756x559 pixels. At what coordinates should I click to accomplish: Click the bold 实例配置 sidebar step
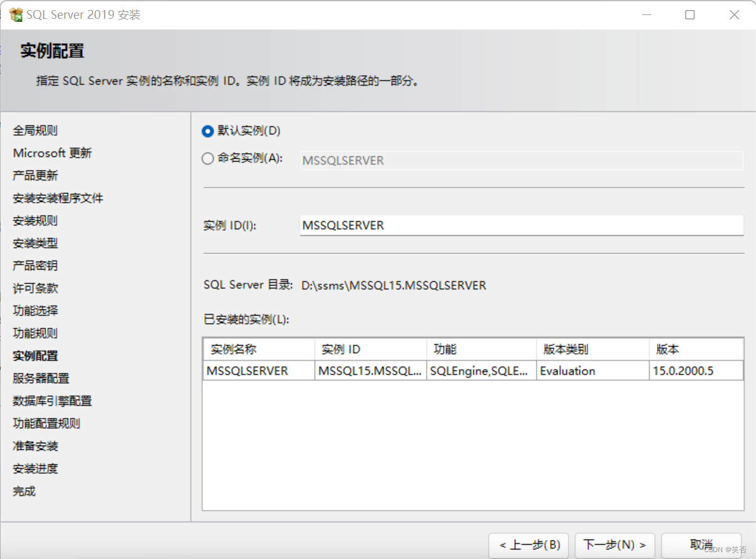point(35,356)
